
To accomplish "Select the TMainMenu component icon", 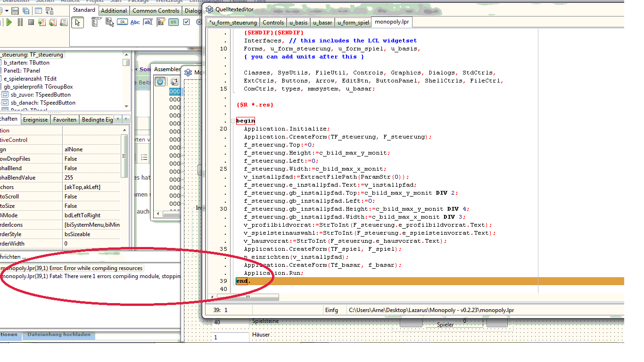I will click(96, 22).
